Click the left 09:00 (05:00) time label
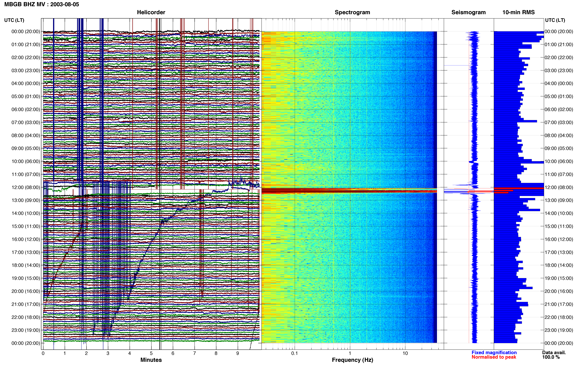The width and height of the screenshot is (588, 368). click(x=26, y=148)
